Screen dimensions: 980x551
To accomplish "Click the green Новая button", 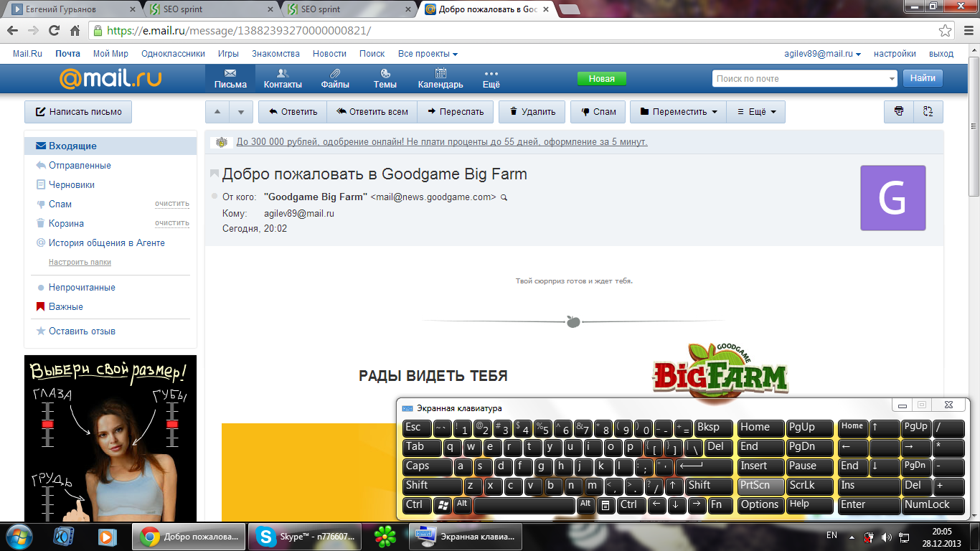I will point(602,79).
